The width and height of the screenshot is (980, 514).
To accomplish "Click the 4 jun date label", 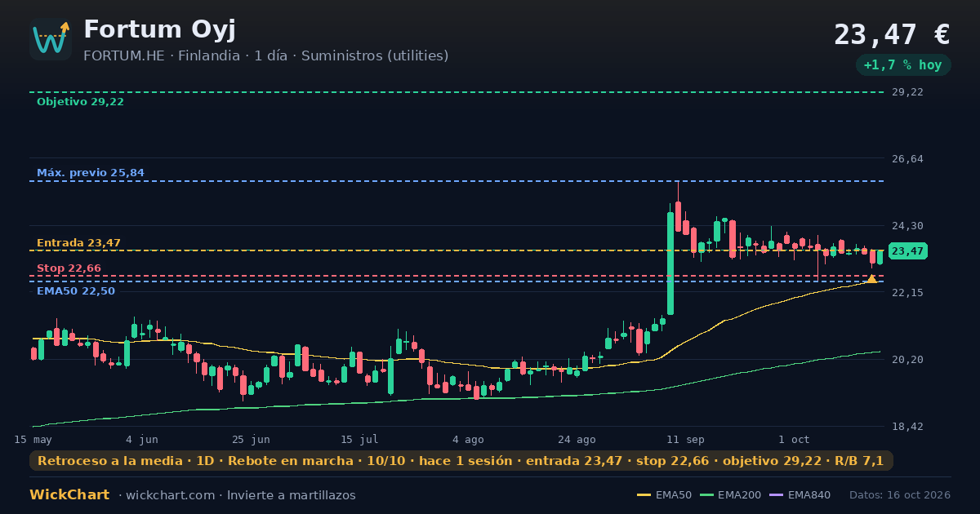I will (142, 439).
